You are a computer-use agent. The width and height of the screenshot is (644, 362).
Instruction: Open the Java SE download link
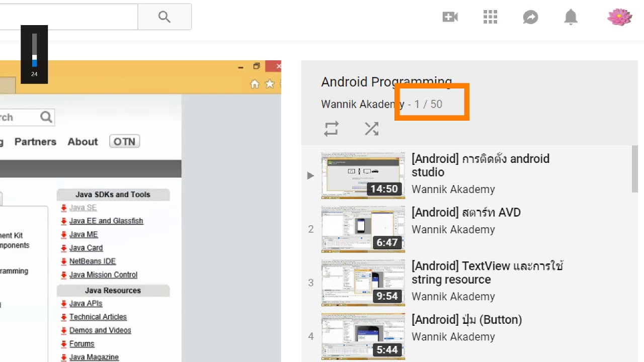click(83, 208)
